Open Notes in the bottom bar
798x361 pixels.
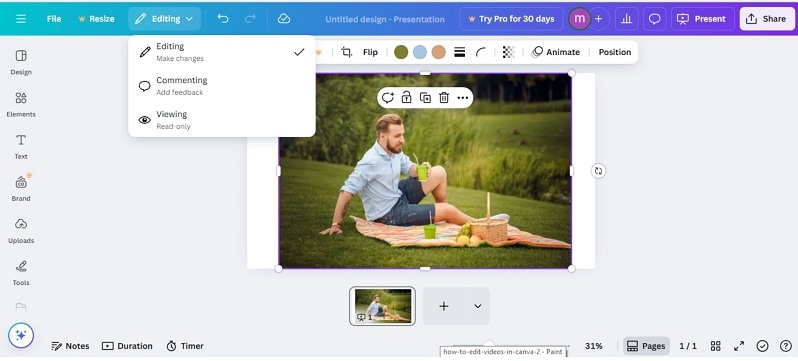(70, 346)
